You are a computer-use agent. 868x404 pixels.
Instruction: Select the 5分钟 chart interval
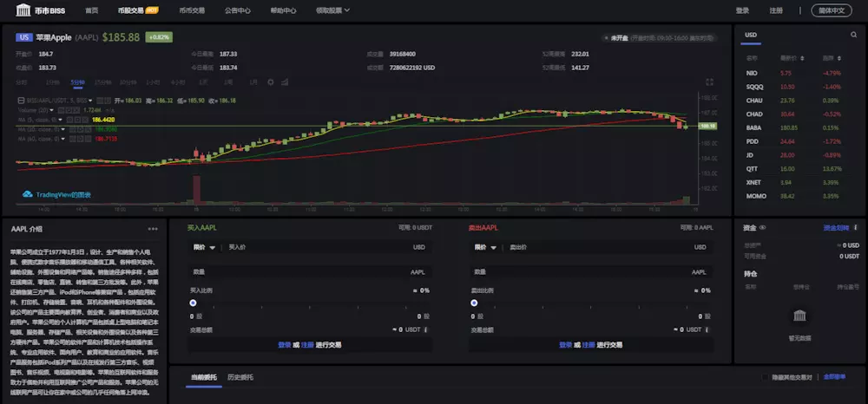coord(77,82)
